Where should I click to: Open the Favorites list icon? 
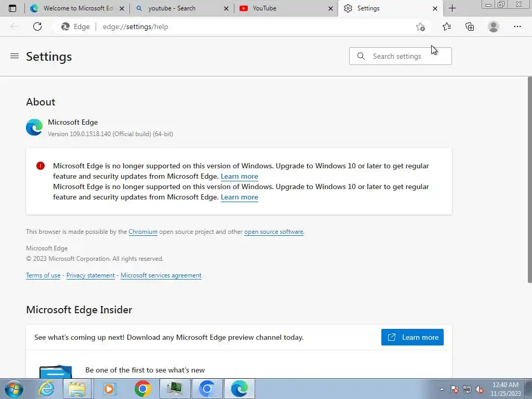point(446,26)
